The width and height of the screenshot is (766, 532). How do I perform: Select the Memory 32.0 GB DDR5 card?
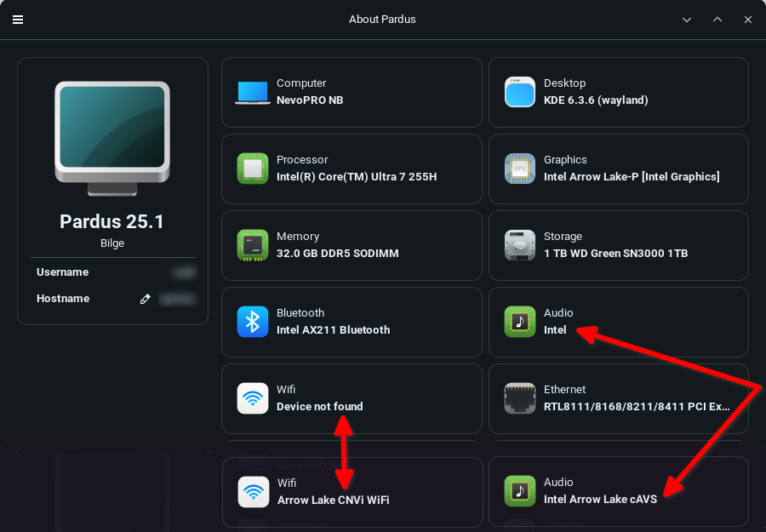(x=352, y=245)
